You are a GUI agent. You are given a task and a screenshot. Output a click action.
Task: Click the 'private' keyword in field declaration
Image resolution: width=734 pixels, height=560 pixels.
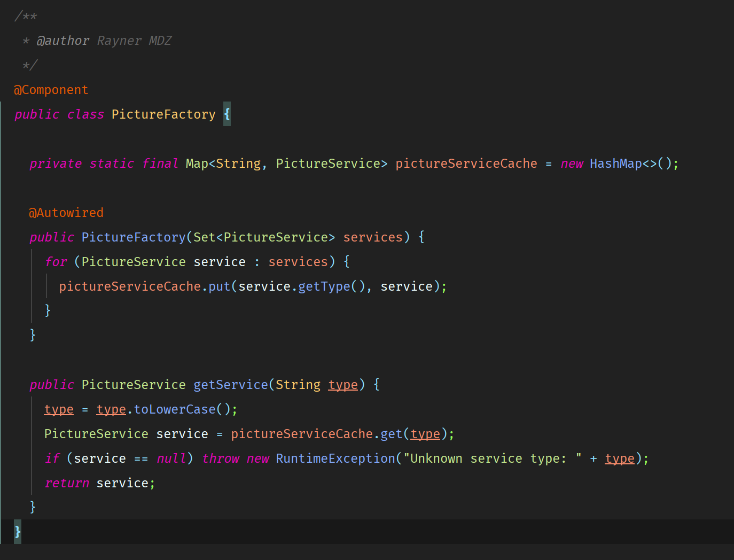pos(56,164)
